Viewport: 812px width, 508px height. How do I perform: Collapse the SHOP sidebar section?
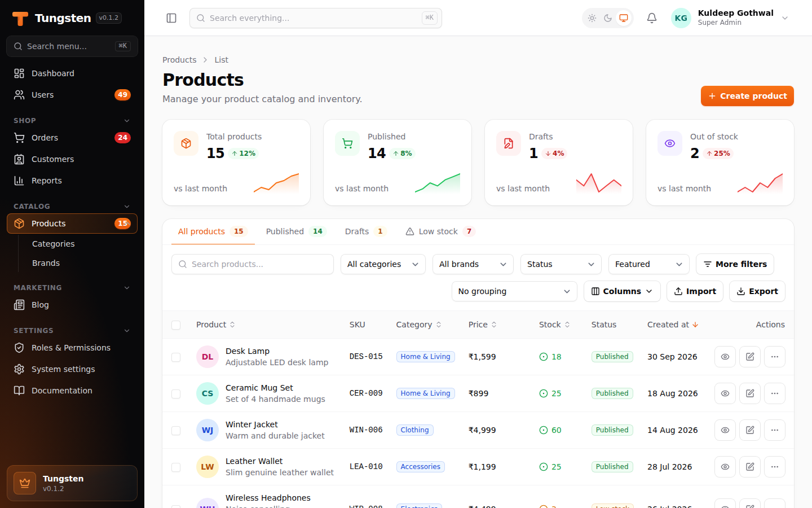point(72,121)
